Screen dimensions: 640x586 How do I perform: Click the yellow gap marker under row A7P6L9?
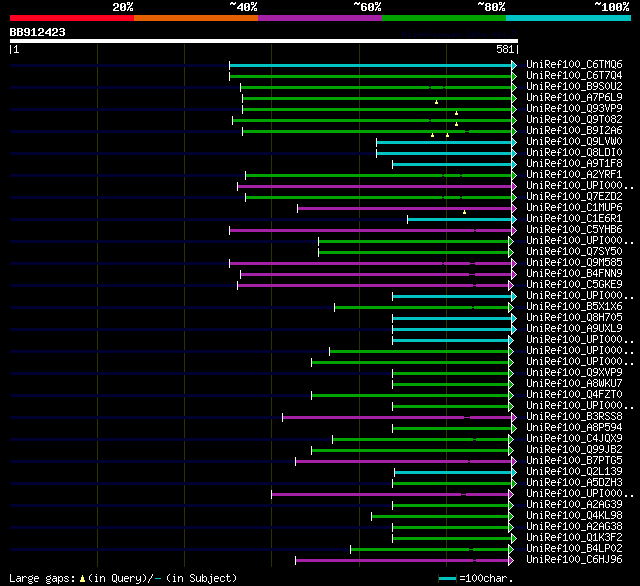tap(436, 102)
